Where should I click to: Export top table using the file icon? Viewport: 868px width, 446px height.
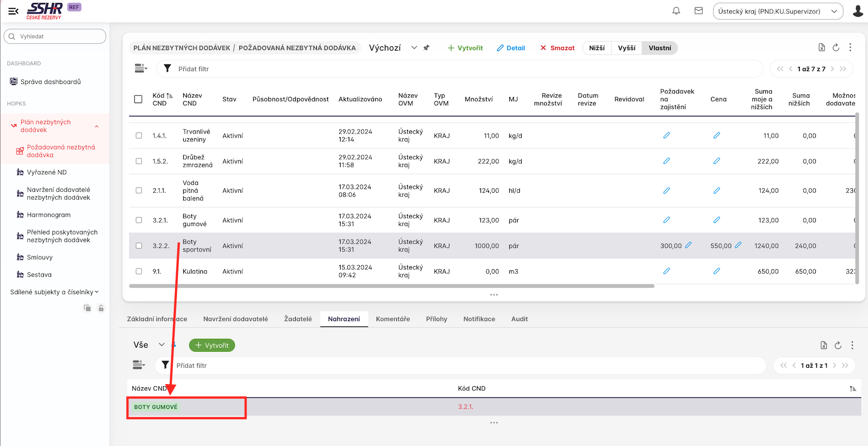point(822,48)
